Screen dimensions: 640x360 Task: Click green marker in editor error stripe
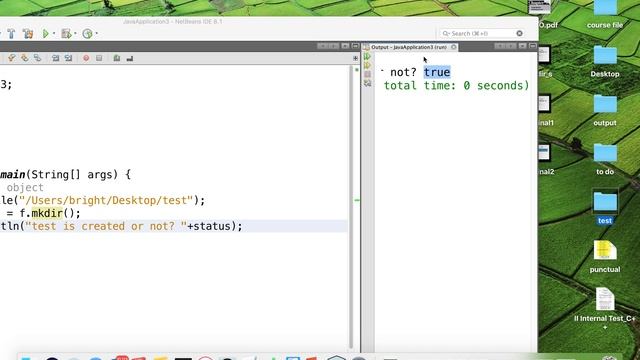click(357, 200)
